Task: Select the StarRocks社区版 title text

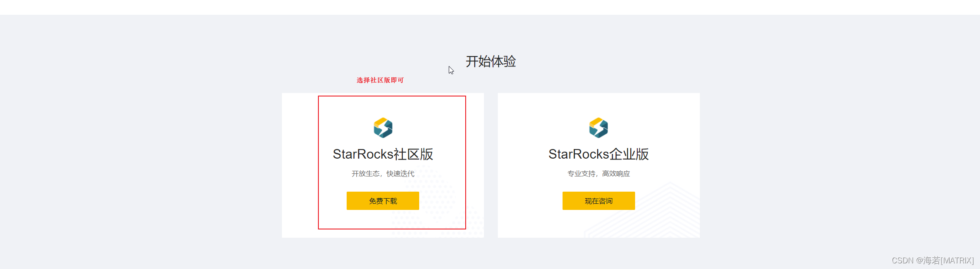Action: (x=383, y=154)
